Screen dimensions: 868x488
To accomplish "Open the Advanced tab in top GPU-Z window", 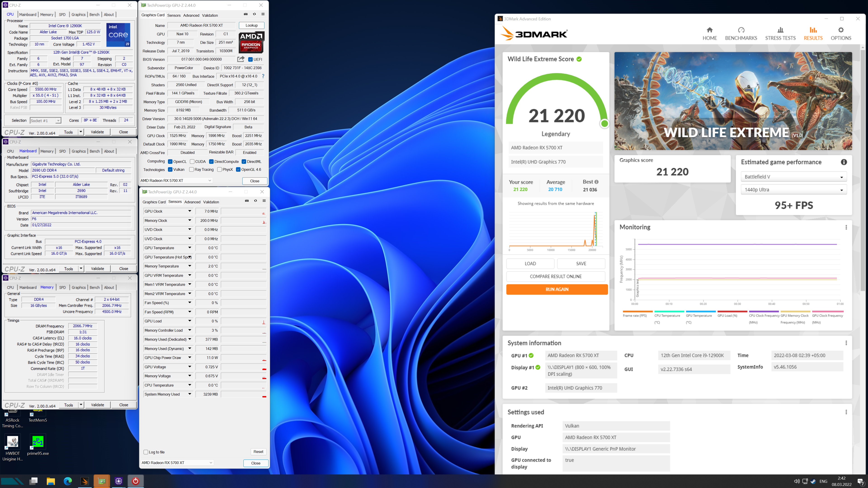I will [191, 15].
